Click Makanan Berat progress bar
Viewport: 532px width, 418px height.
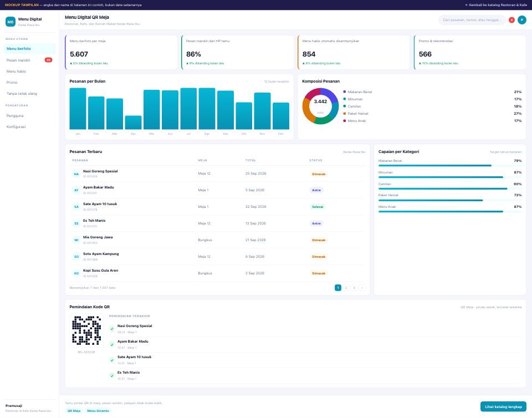tap(450, 166)
